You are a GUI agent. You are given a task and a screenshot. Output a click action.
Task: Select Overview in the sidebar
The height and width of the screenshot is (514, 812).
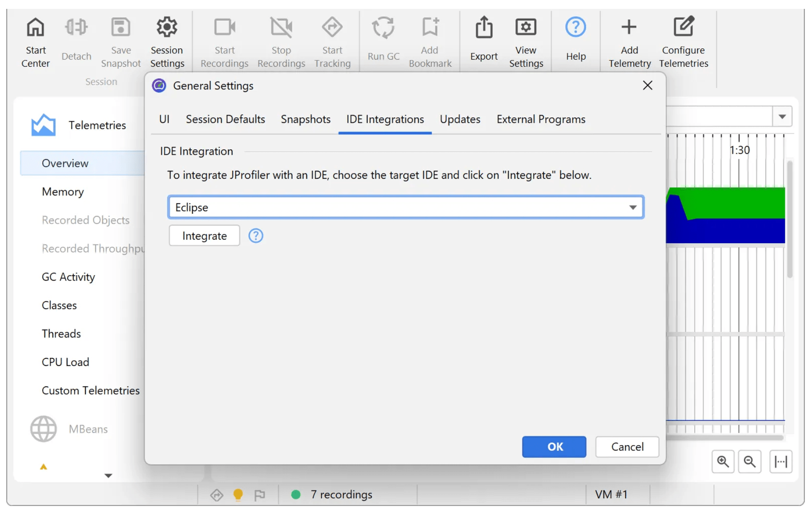(83, 163)
